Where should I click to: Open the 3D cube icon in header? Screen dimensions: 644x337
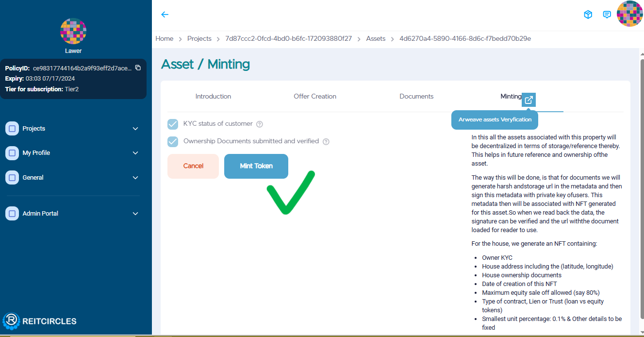[588, 15]
